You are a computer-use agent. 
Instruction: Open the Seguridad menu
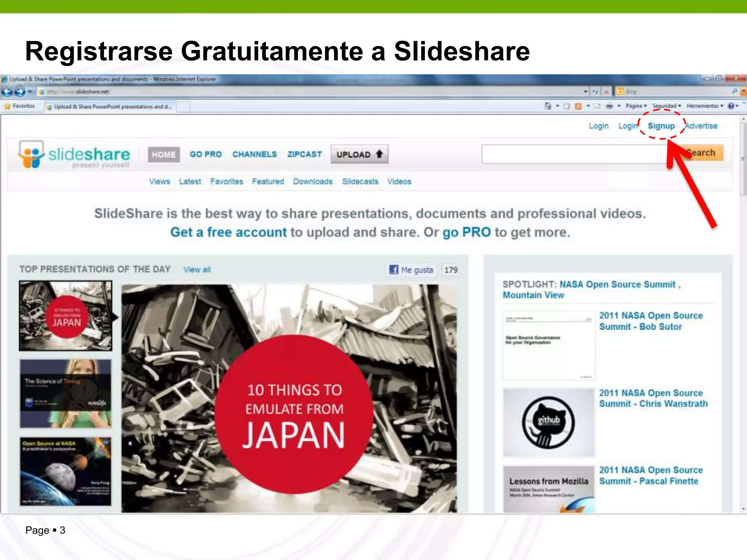click(666, 106)
